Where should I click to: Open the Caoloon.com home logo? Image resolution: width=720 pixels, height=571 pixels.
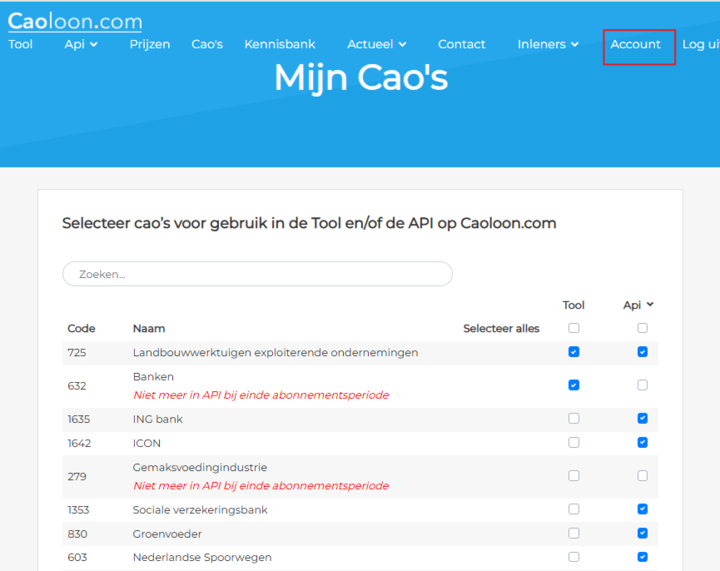(75, 21)
